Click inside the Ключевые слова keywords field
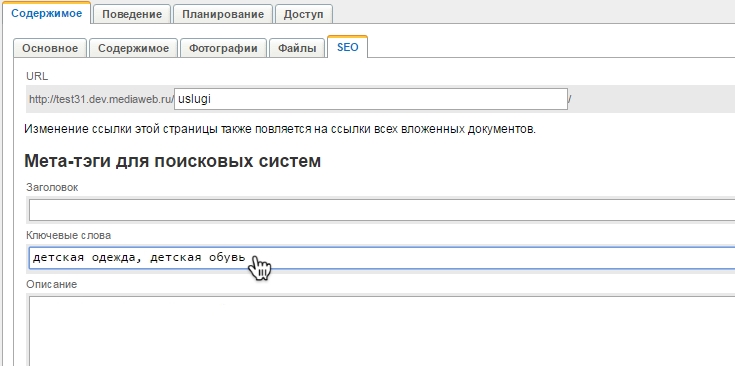Screen dimensions: 735x366 pos(382,258)
